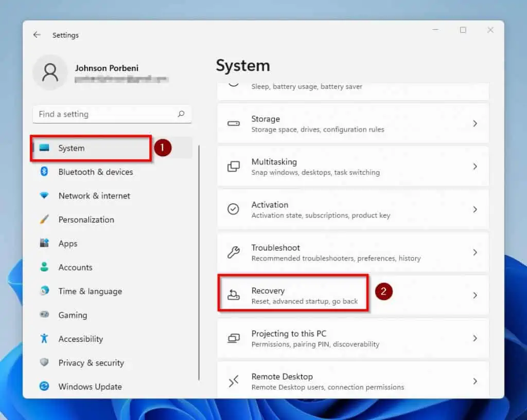Expand the Storage settings chevron
This screenshot has width=527, height=420.
[475, 123]
